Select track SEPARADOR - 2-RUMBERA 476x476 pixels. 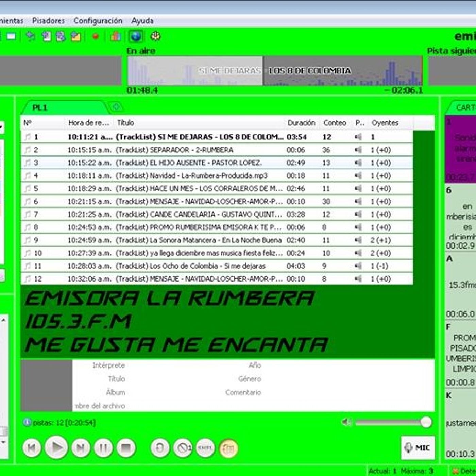tap(217, 150)
